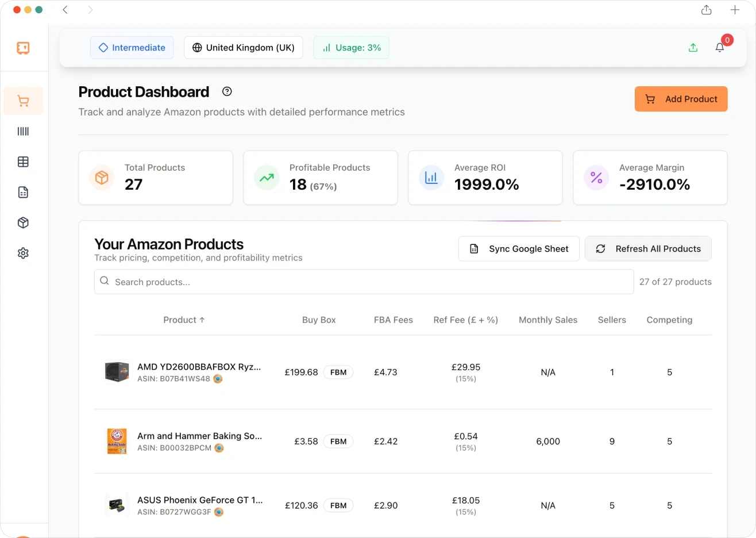Open AMD YD2600BBAFBOX Ryz... product name
The image size is (756, 538).
tap(199, 367)
